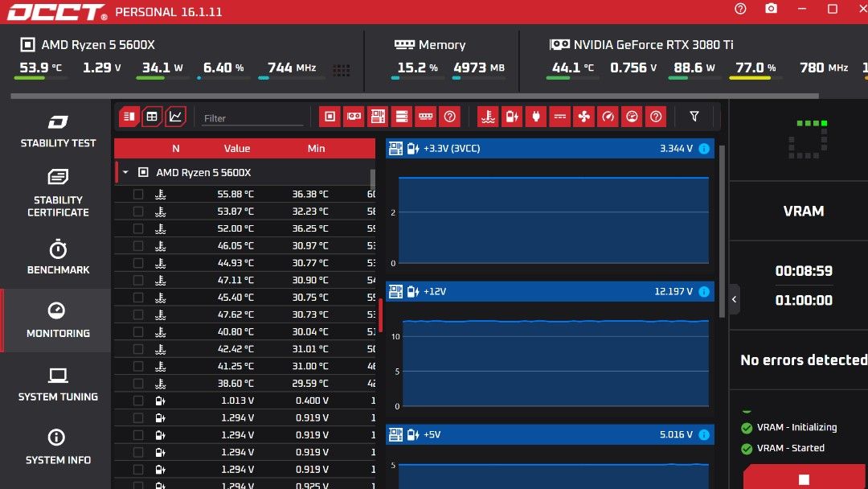Toggle the fan speed sensor type filter
Image resolution: width=868 pixels, height=489 pixels.
point(584,117)
